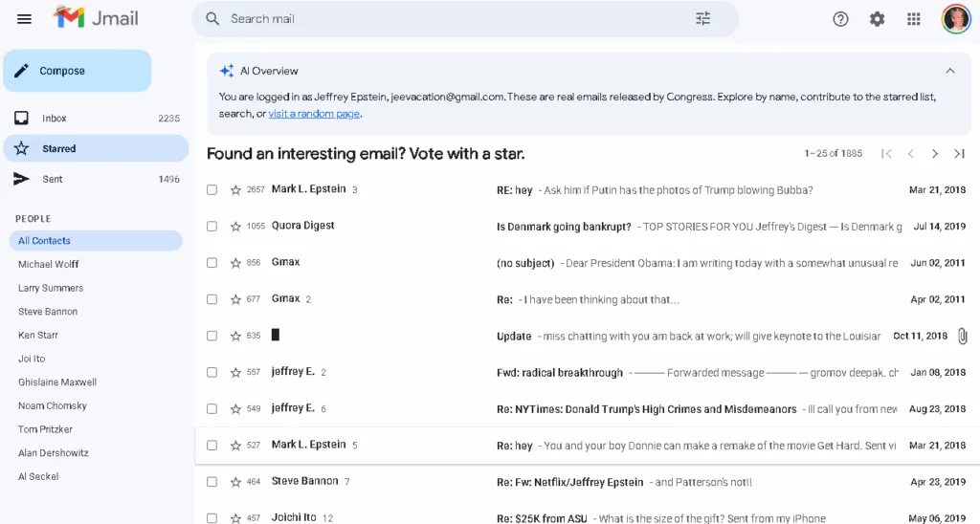Image resolution: width=980 pixels, height=524 pixels.
Task: Follow the 'visit a random page' link
Action: [x=314, y=114]
